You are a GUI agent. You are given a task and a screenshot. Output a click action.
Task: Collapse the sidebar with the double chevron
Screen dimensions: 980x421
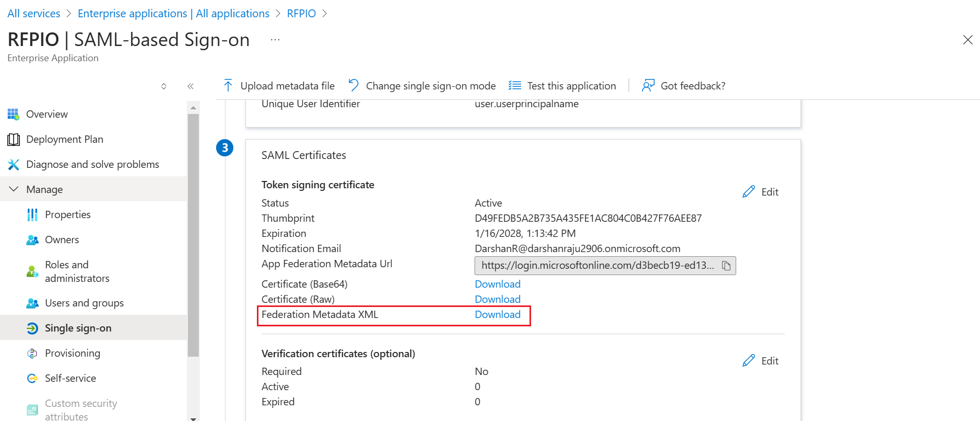coord(190,86)
